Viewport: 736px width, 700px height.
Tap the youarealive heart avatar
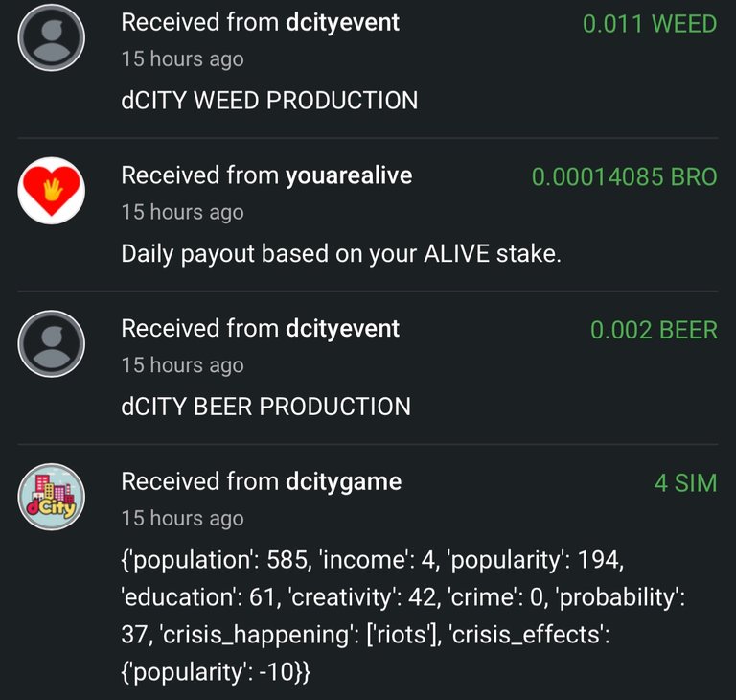point(51,191)
